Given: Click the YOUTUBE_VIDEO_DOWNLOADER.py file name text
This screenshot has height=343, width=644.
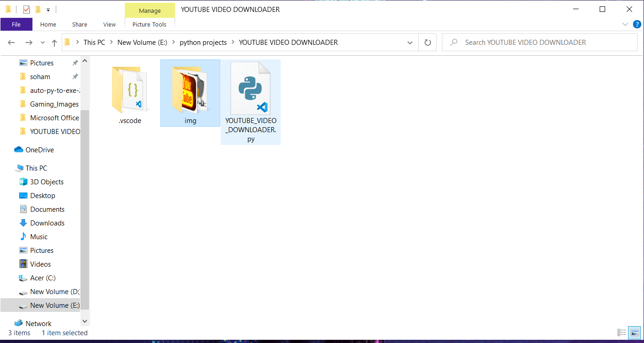Looking at the screenshot, I should [x=250, y=130].
